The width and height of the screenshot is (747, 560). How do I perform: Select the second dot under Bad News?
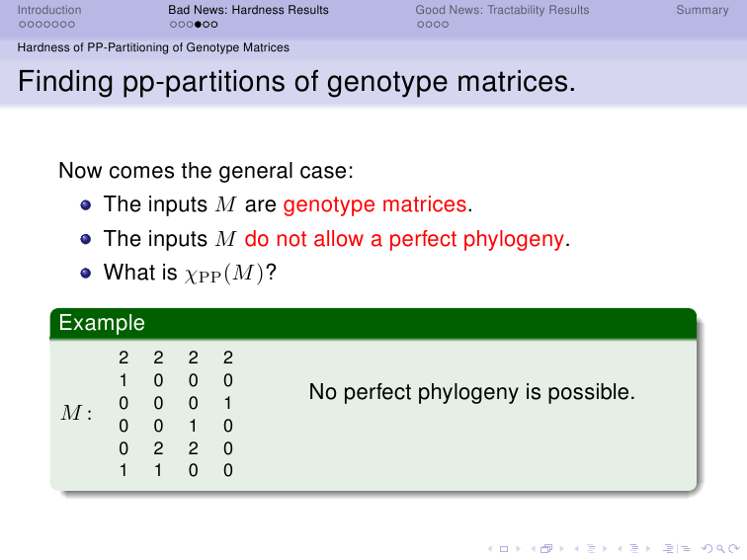point(182,25)
